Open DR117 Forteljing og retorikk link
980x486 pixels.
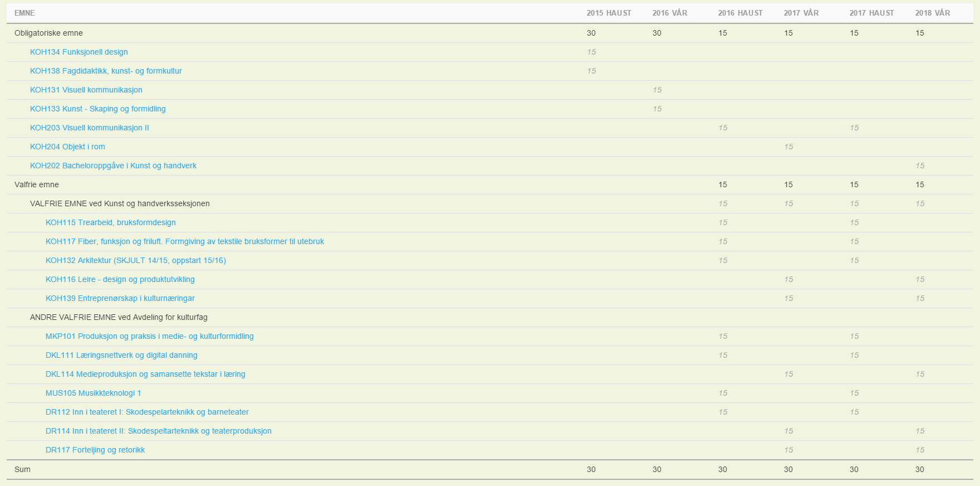pyautogui.click(x=95, y=450)
